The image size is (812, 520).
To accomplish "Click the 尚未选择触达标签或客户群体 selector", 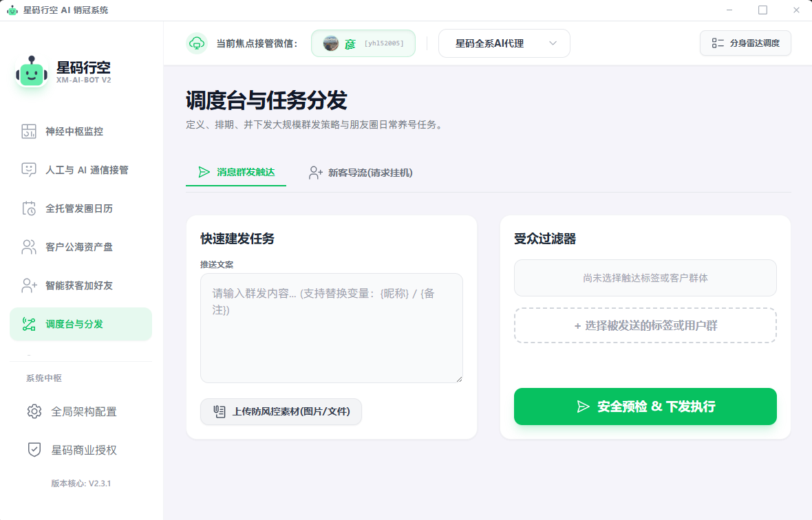I will pos(645,278).
